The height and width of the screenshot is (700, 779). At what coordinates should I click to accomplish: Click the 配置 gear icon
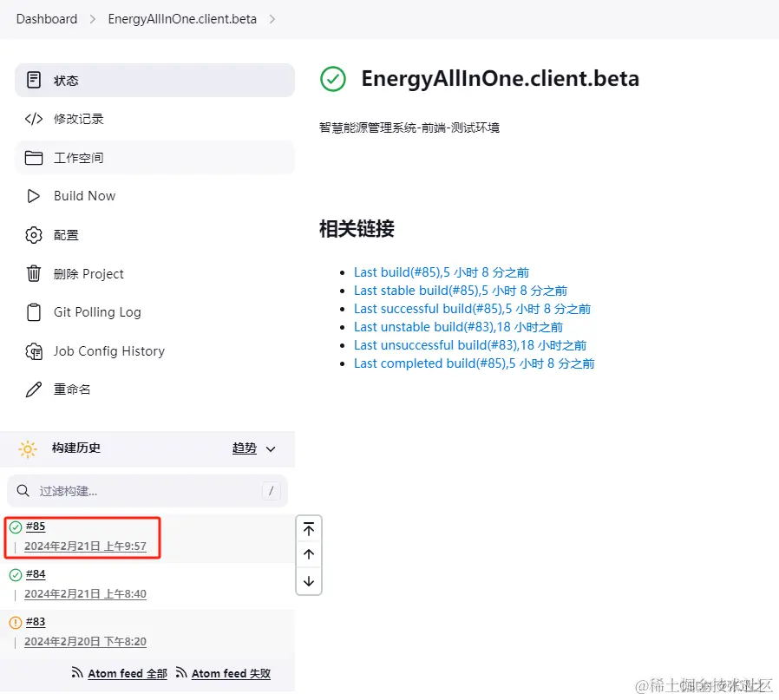(33, 235)
